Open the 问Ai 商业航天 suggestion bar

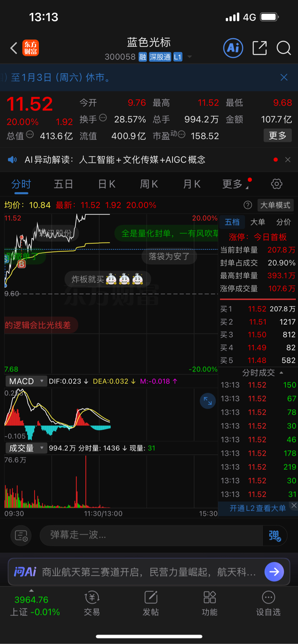coord(149,572)
